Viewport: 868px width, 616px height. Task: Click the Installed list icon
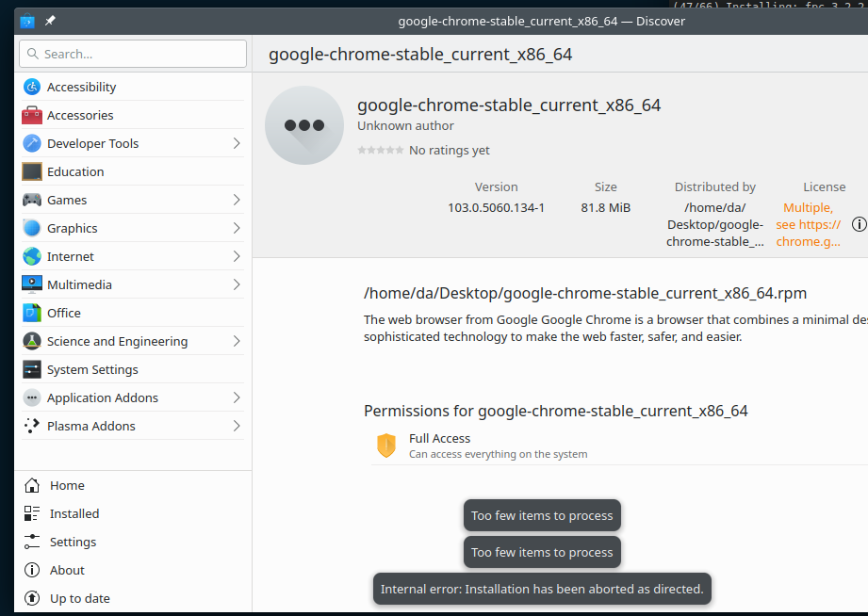[x=32, y=513]
